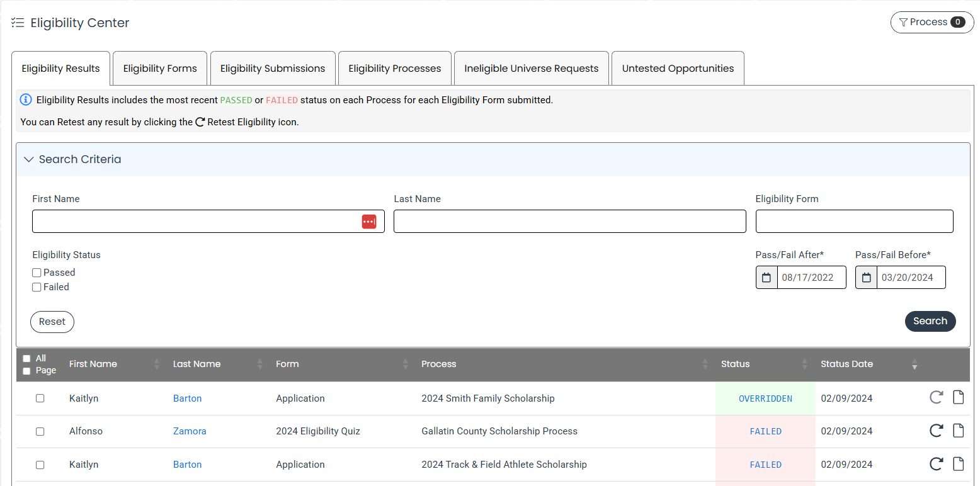
Task: Open document icon for Smith Family Scholarship row
Action: click(x=958, y=398)
